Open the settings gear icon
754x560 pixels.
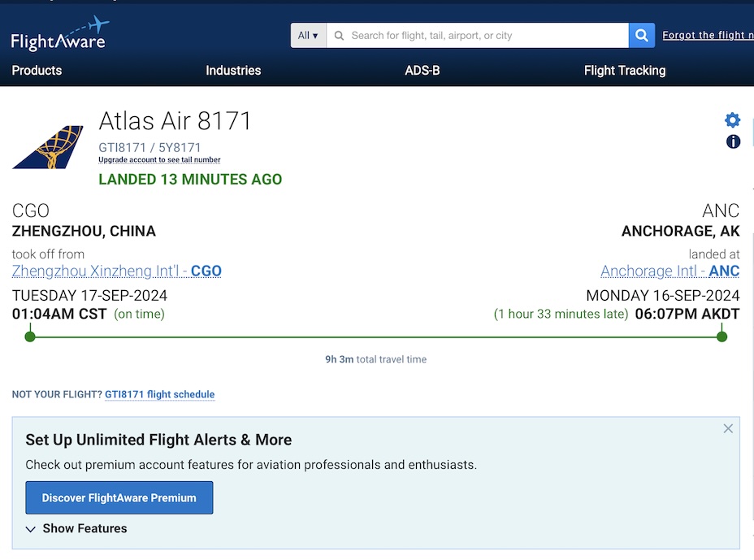(732, 120)
